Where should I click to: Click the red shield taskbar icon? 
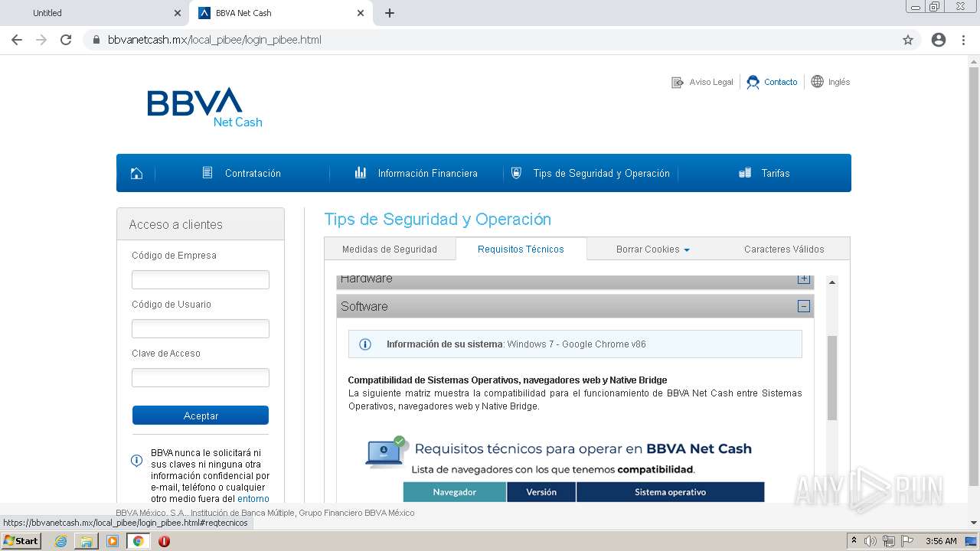click(x=164, y=541)
